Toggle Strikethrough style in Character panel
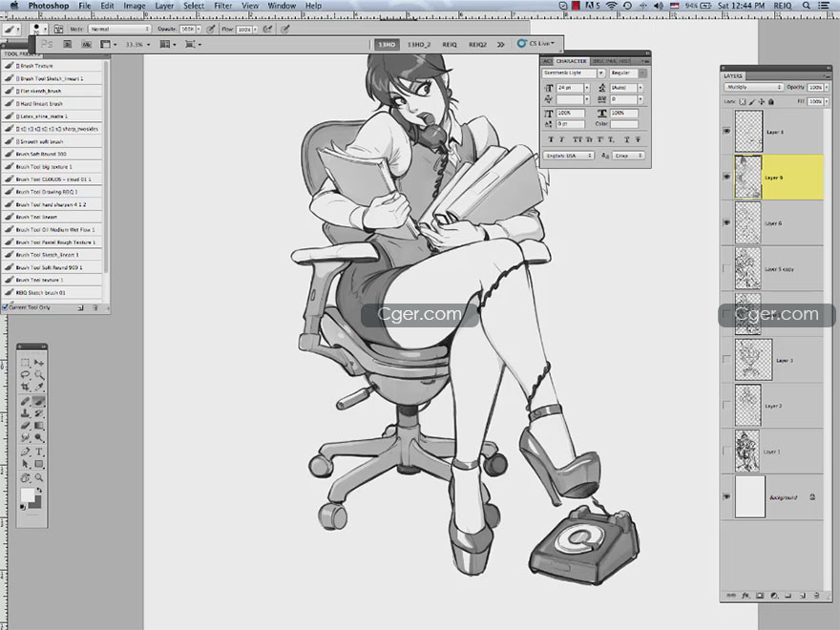The width and height of the screenshot is (840, 630). pyautogui.click(x=638, y=139)
